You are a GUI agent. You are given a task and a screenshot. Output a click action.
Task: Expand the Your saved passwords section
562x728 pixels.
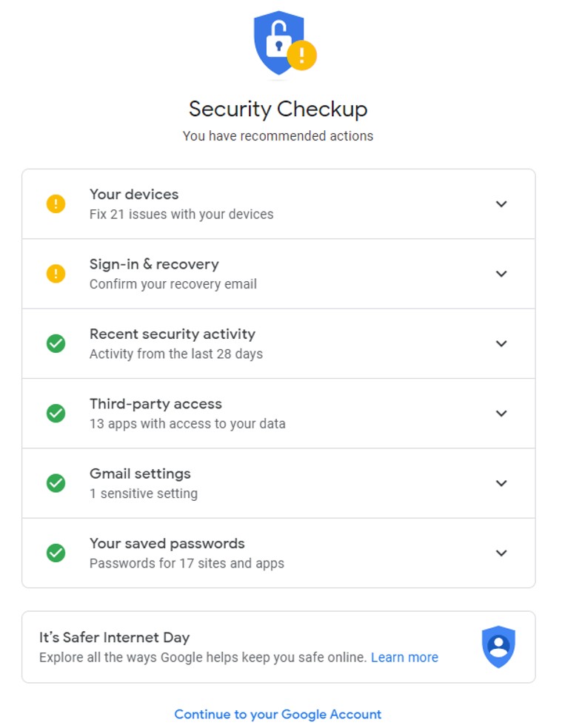(x=501, y=552)
